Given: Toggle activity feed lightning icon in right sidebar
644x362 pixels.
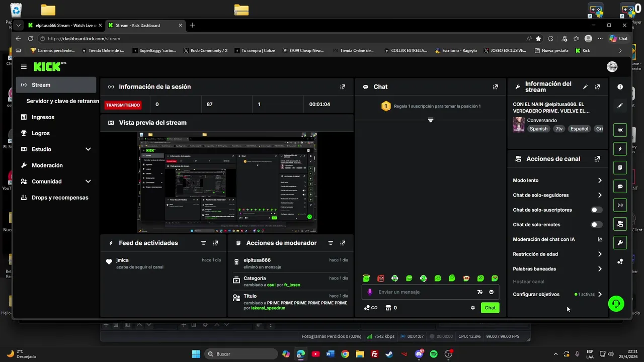Looking at the screenshot, I should [x=620, y=149].
